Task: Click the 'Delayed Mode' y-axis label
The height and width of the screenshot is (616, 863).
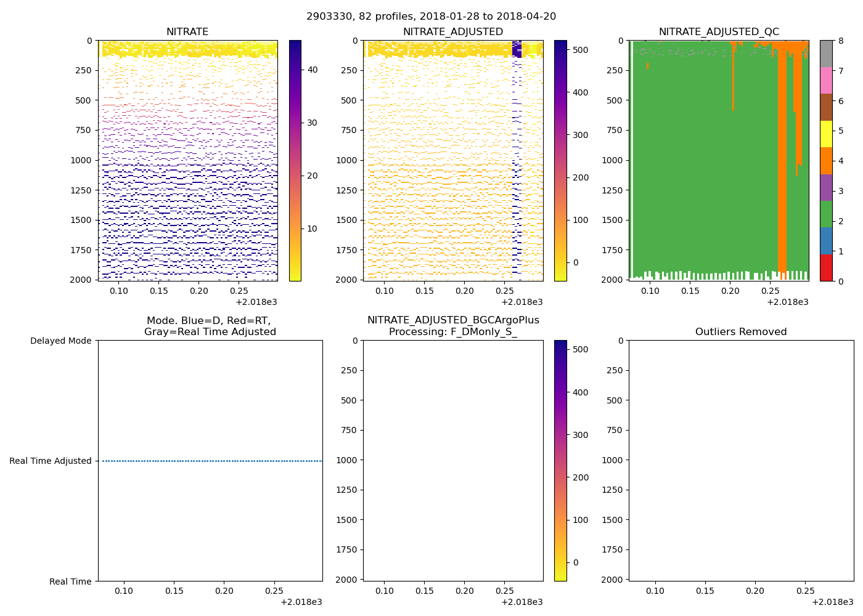Action: (60, 341)
